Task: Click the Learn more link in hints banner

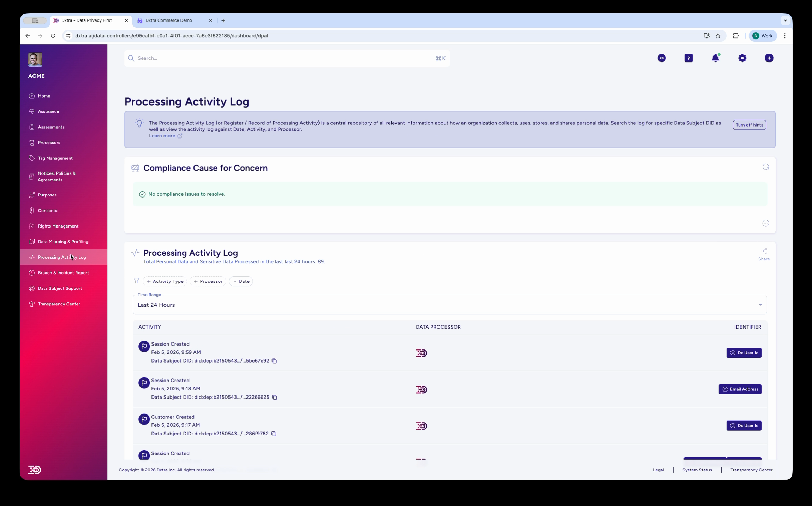Action: coord(163,135)
